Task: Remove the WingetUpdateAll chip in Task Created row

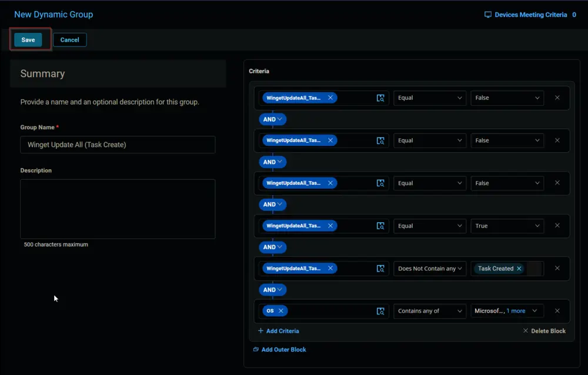Action: pyautogui.click(x=330, y=268)
